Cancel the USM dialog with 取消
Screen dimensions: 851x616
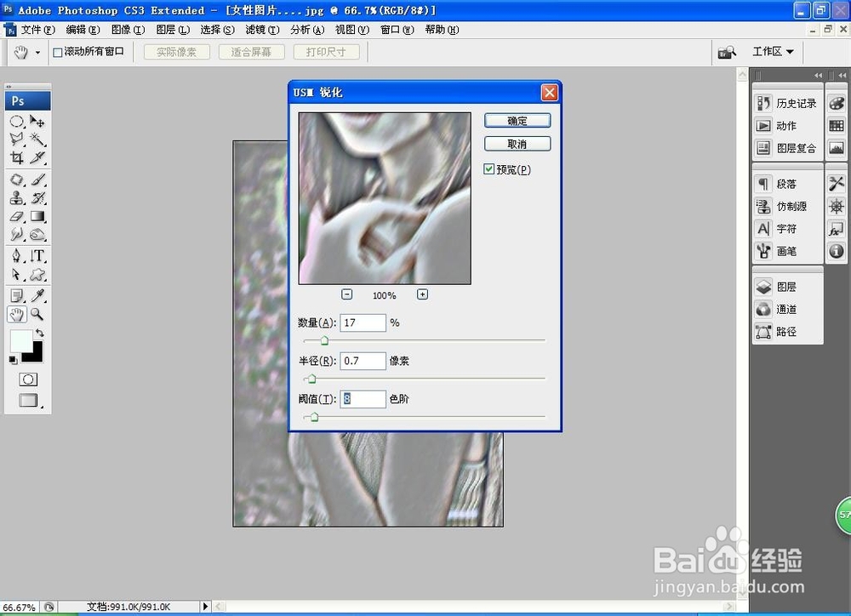[x=517, y=144]
